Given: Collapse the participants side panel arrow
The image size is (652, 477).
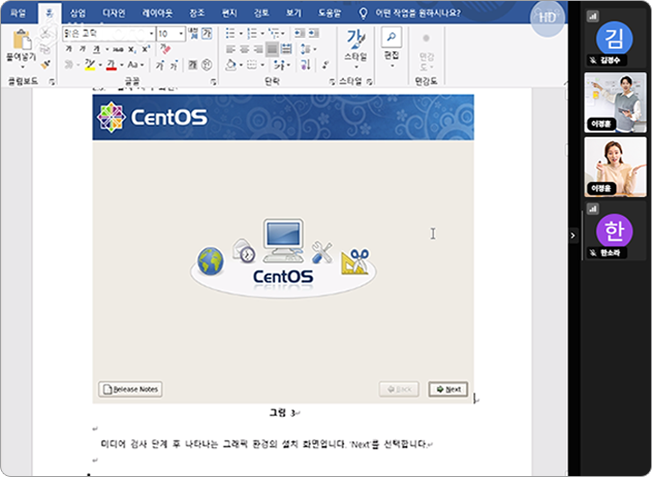Looking at the screenshot, I should coord(573,235).
